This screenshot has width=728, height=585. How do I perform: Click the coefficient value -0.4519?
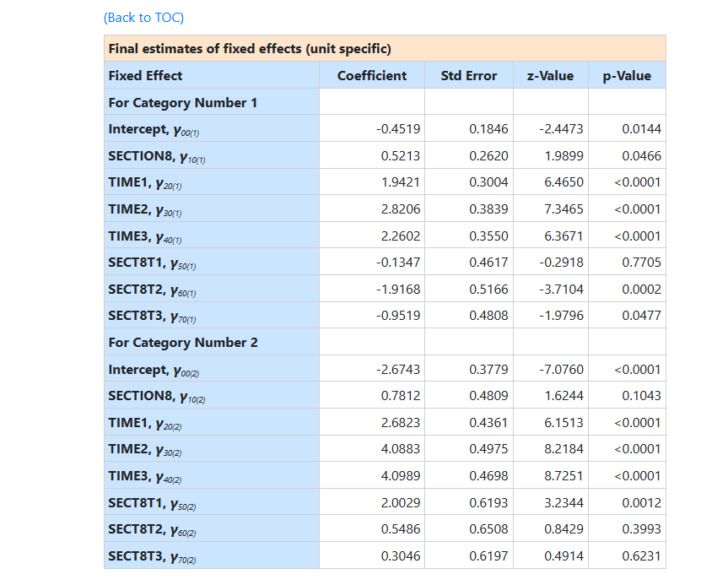pyautogui.click(x=398, y=129)
